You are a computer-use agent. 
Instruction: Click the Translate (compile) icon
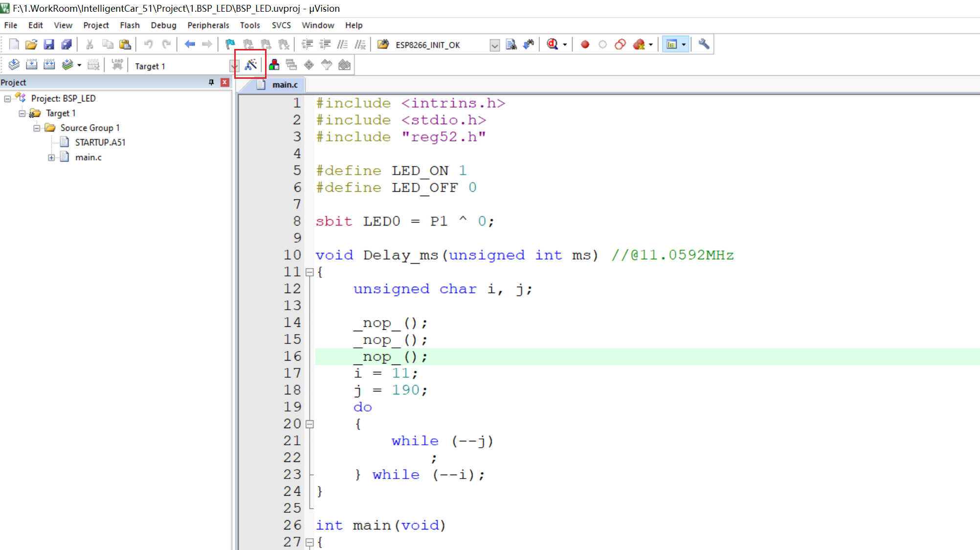click(x=14, y=65)
